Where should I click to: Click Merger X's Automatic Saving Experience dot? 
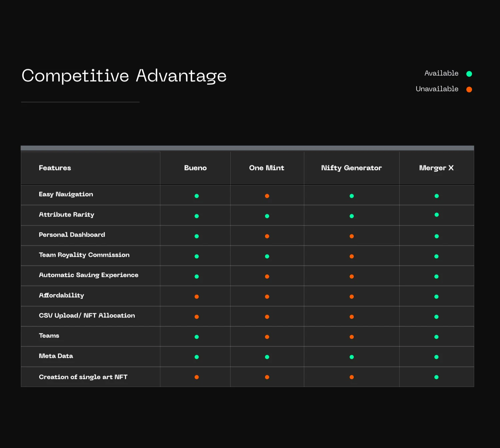pyautogui.click(x=437, y=277)
